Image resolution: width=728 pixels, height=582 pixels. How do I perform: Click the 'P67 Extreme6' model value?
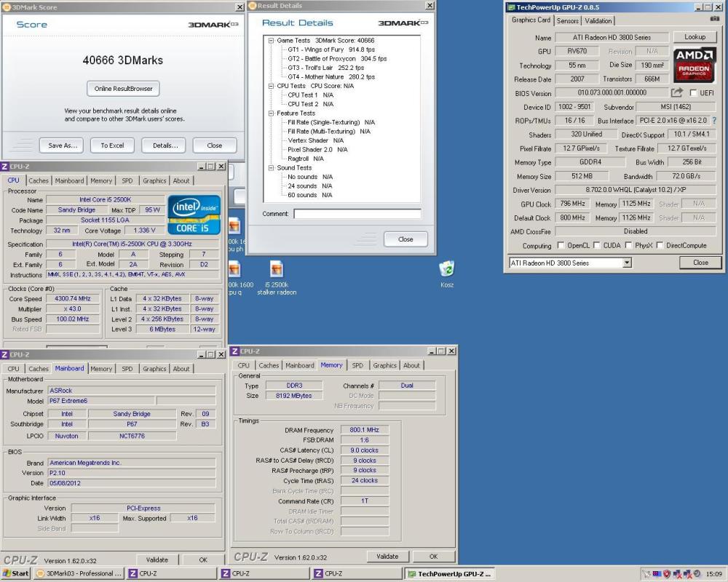[x=101, y=401]
